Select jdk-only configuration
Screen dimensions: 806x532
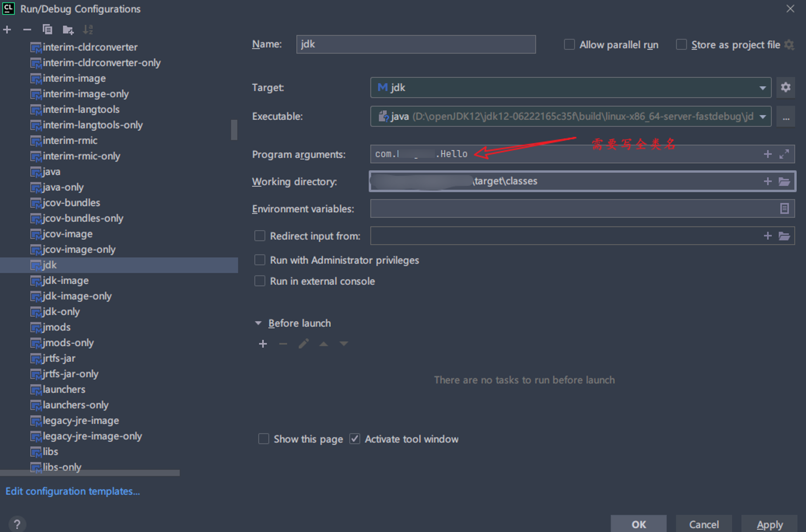tap(61, 312)
